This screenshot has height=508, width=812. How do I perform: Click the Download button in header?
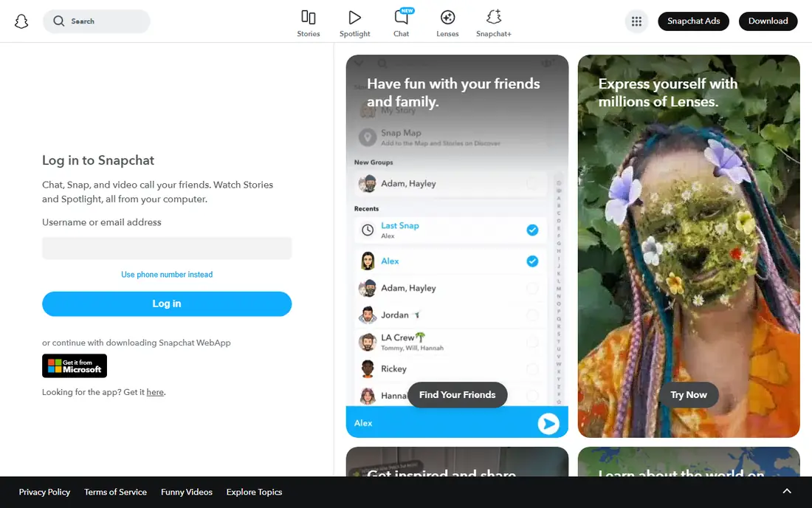tap(768, 21)
